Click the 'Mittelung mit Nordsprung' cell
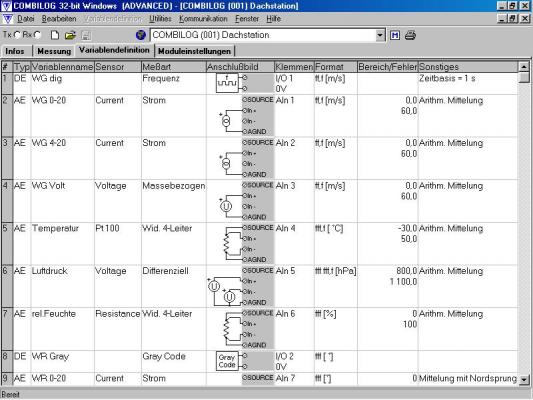The height and width of the screenshot is (400, 533). [468, 378]
